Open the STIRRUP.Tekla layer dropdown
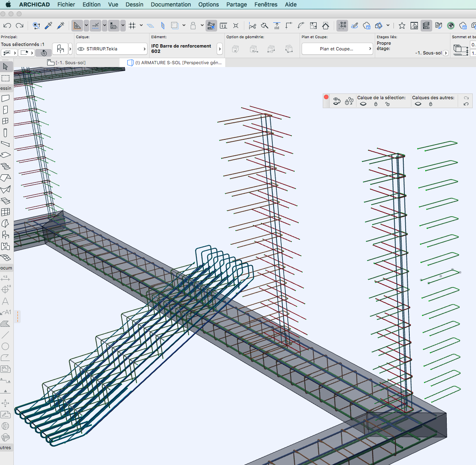The image size is (476, 465). pyautogui.click(x=111, y=49)
